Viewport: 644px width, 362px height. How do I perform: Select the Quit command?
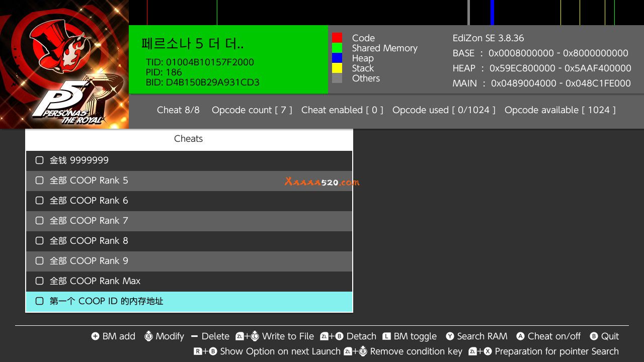[x=610, y=336]
